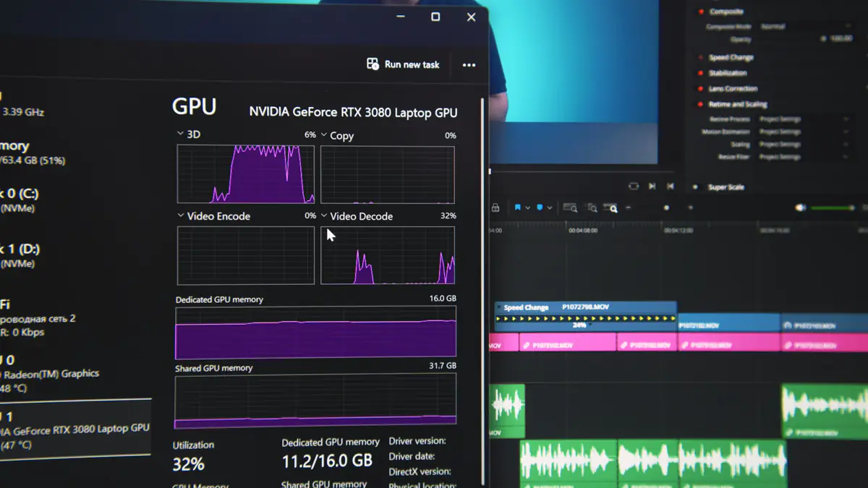
Task: Select the Speed Change P1072798.MOV clip
Action: click(x=586, y=316)
